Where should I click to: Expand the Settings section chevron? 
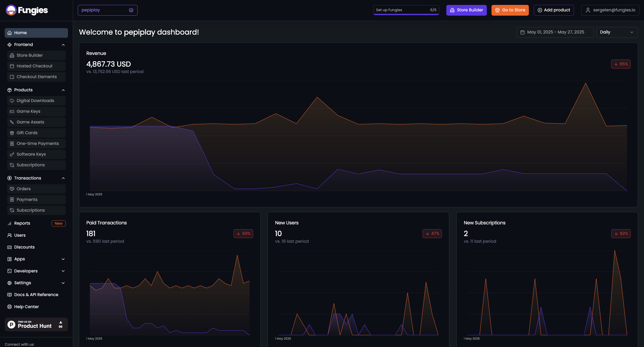63,283
